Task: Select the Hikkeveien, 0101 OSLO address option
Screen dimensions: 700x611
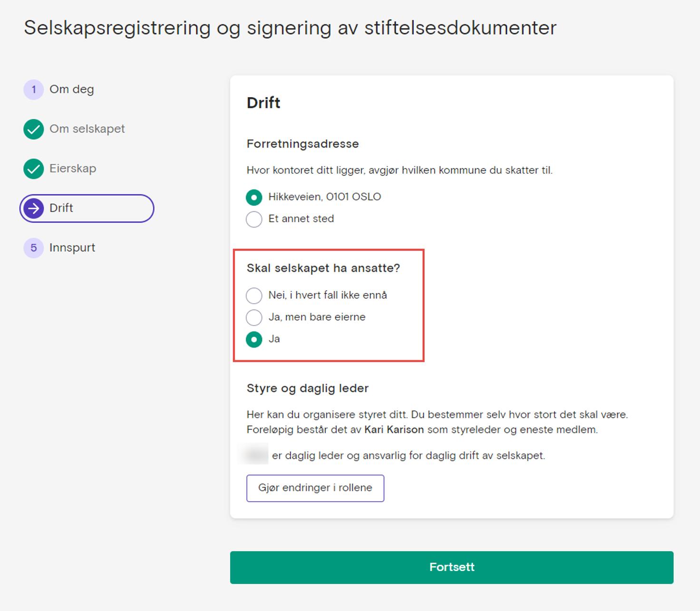Action: (x=254, y=197)
